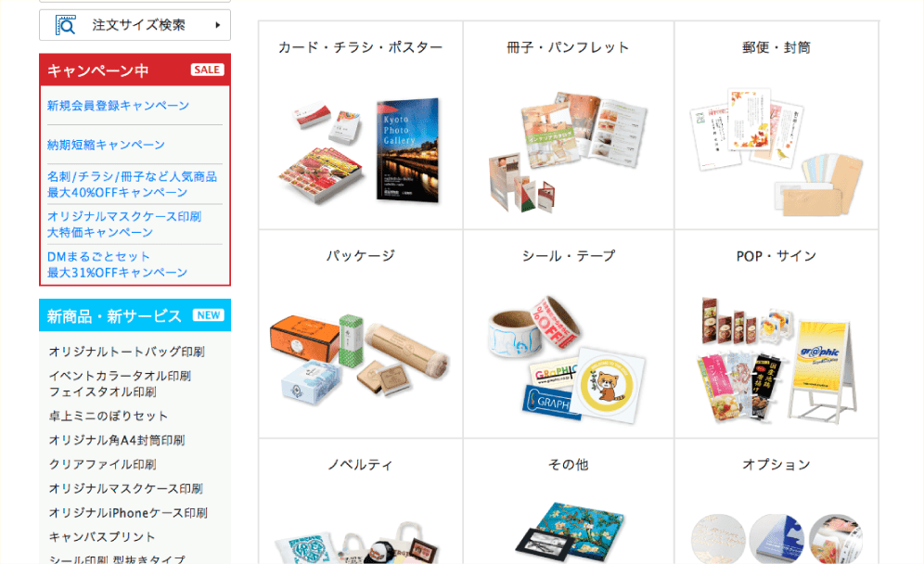Open カード・チラシ・ポスター category image
Image resolution: width=924 pixels, height=564 pixels.
pyautogui.click(x=361, y=151)
